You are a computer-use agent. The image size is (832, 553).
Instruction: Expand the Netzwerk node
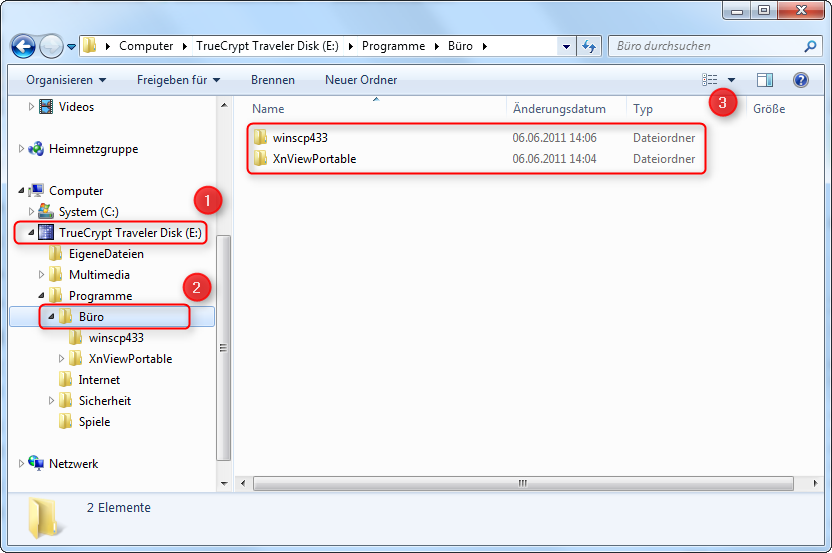[21, 463]
